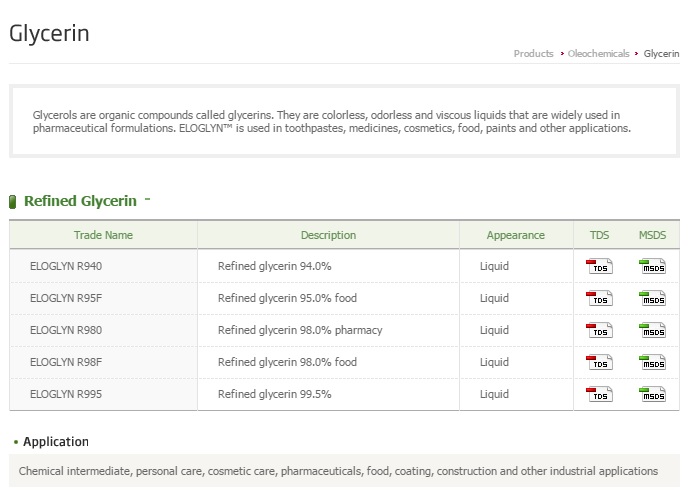Image resolution: width=690 pixels, height=499 pixels.
Task: Click 'Refined glycerin 98.0% food' description
Action: [x=287, y=362]
